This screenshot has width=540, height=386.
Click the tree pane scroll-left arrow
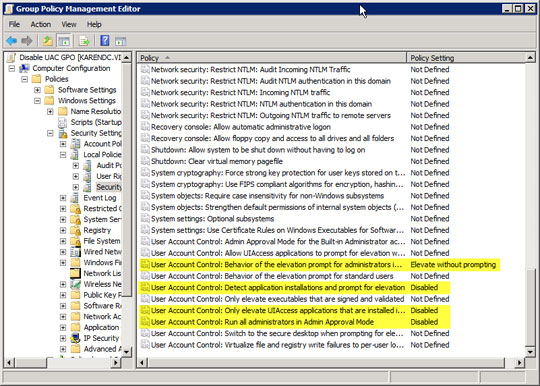9,362
